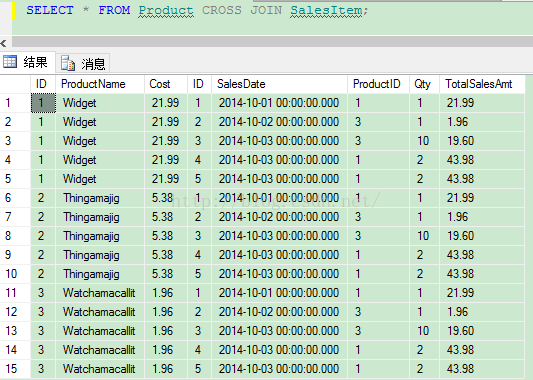This screenshot has width=533, height=380.
Task: Click TotalSalesAmt 21.99 in row 1
Action: [x=482, y=103]
